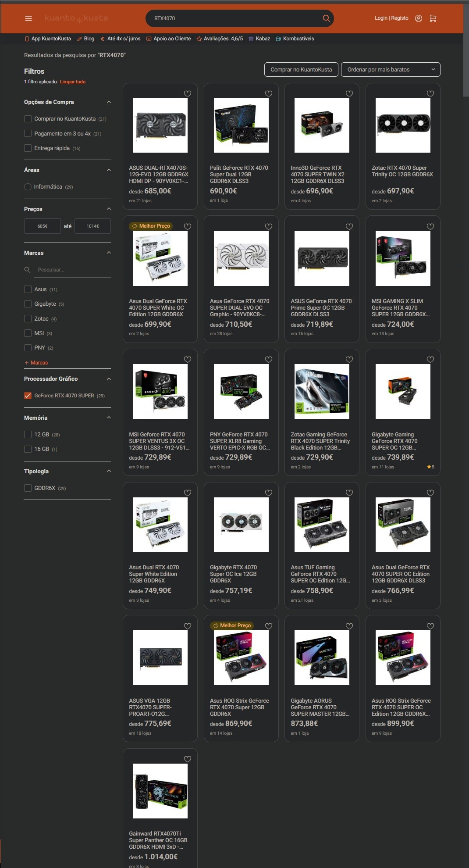
Task: Favorite the Inno3D RTX 4070 SUPER TWIN X2
Action: pyautogui.click(x=349, y=93)
